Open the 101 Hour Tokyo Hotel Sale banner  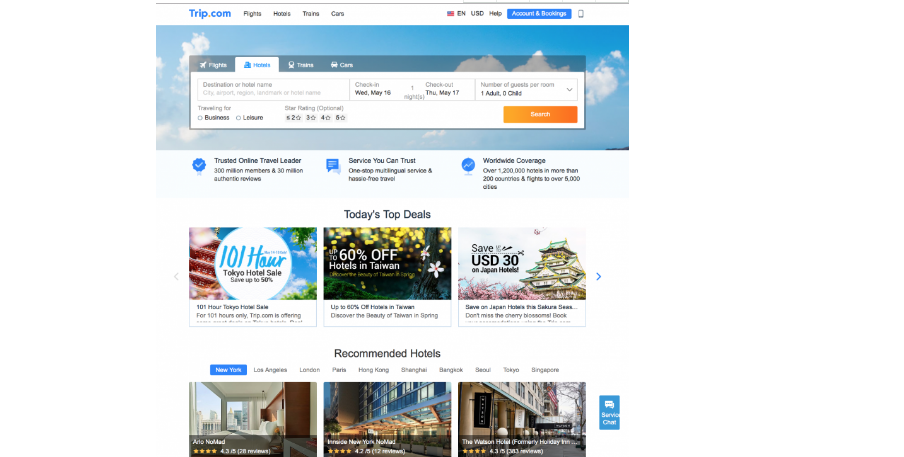(x=253, y=263)
